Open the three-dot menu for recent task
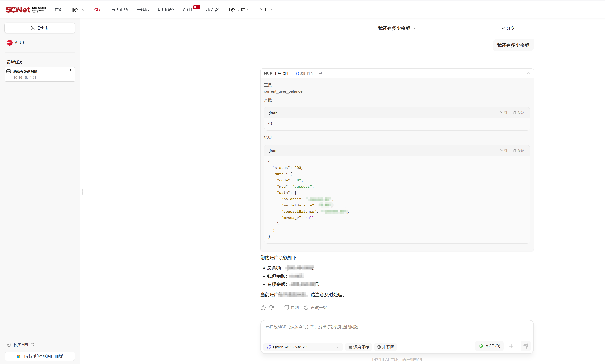Viewport: 605px width, 364px height. point(70,71)
